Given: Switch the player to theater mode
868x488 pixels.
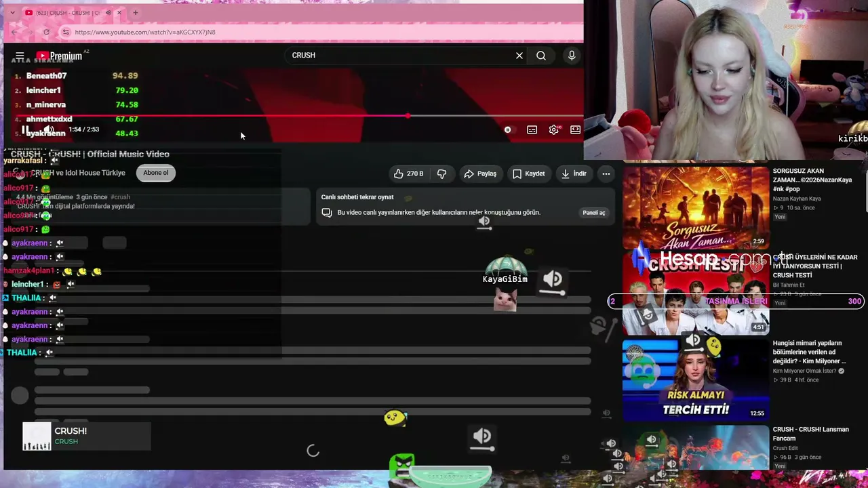Looking at the screenshot, I should (x=575, y=129).
